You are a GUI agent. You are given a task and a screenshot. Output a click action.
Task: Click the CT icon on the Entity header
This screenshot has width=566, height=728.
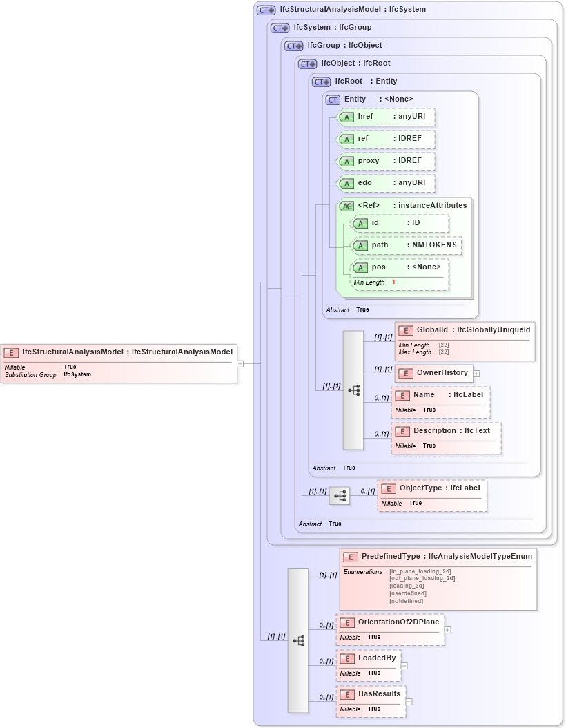coord(333,99)
